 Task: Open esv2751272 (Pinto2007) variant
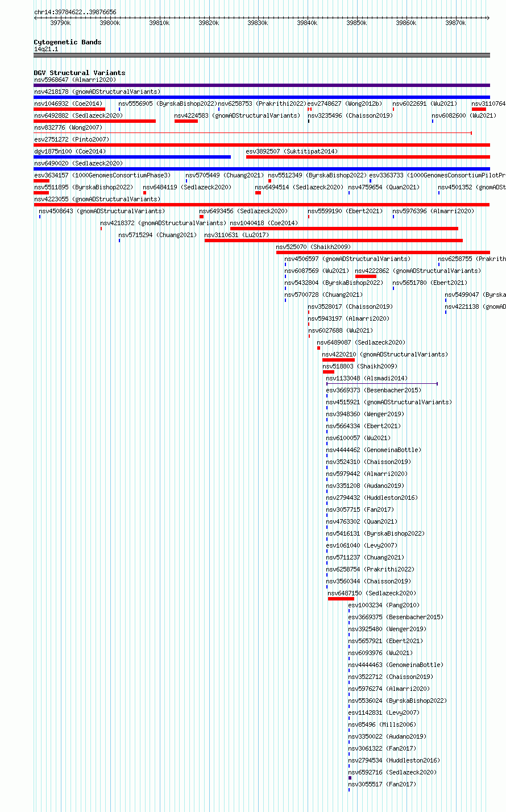[262, 145]
